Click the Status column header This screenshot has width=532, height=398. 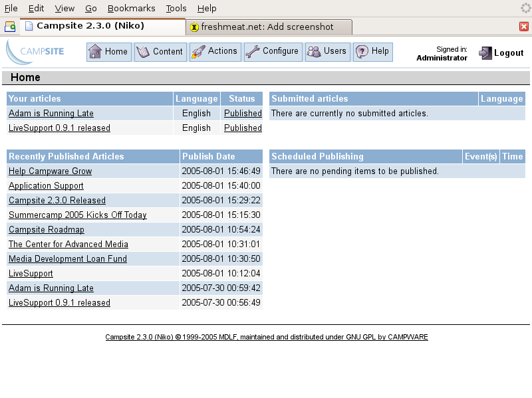click(241, 98)
